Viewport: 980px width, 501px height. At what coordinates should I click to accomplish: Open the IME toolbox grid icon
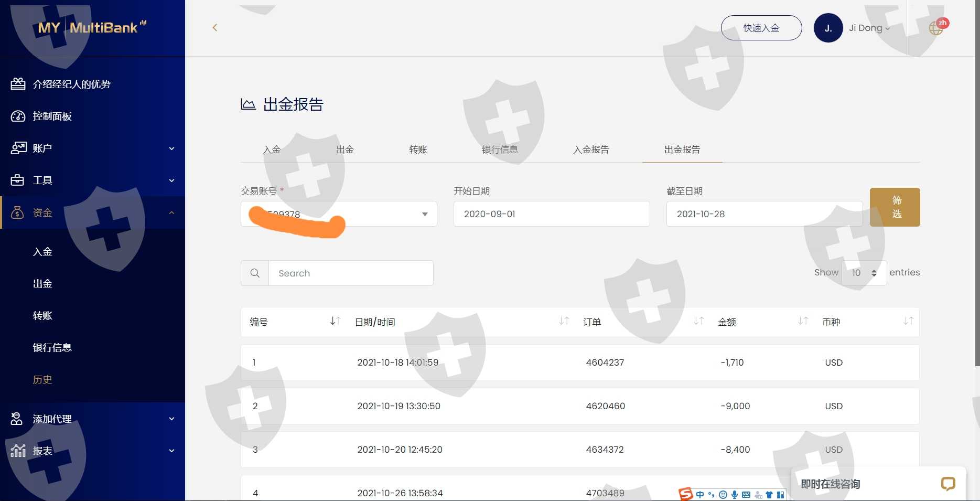781,495
